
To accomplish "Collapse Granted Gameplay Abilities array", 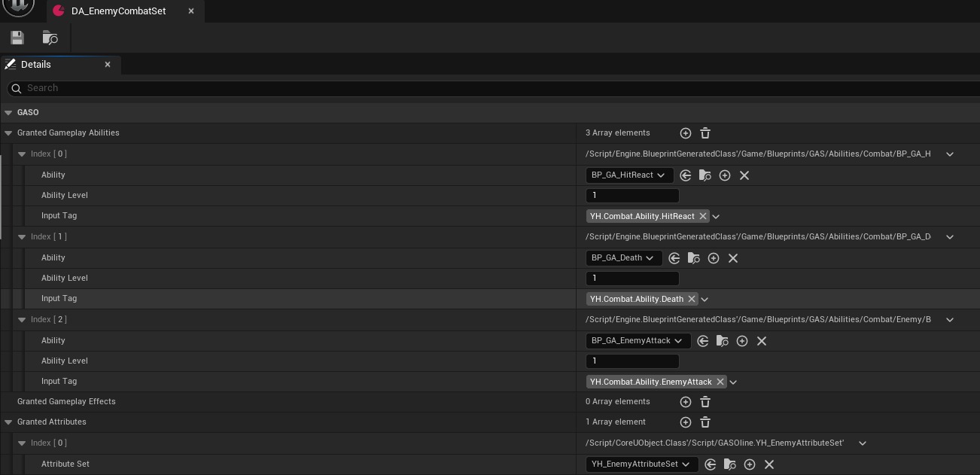I will (8, 132).
